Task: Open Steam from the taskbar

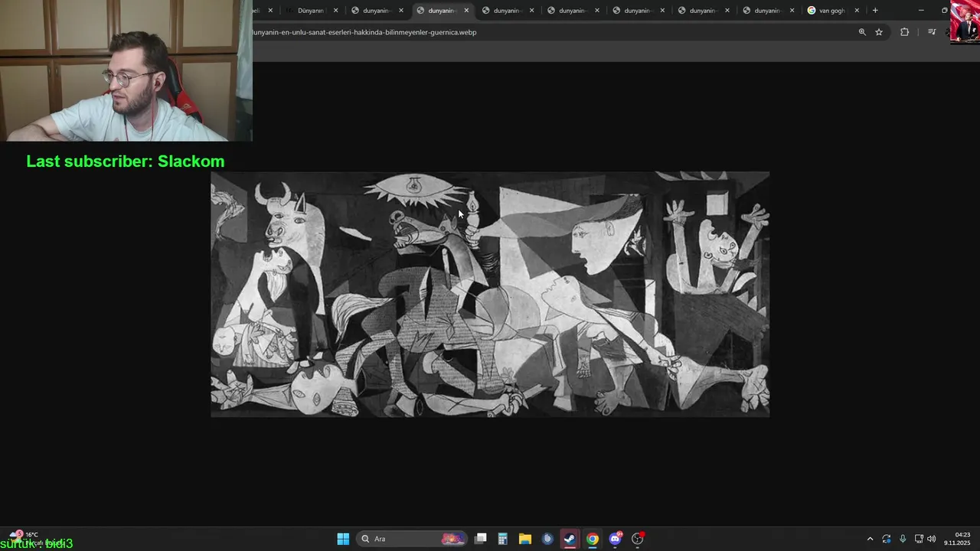Action: [x=570, y=539]
